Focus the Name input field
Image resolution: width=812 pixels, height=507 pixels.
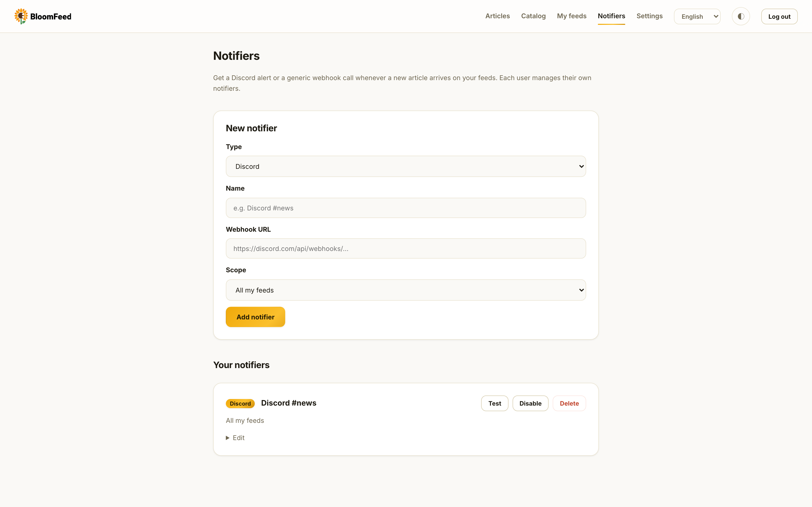(406, 208)
